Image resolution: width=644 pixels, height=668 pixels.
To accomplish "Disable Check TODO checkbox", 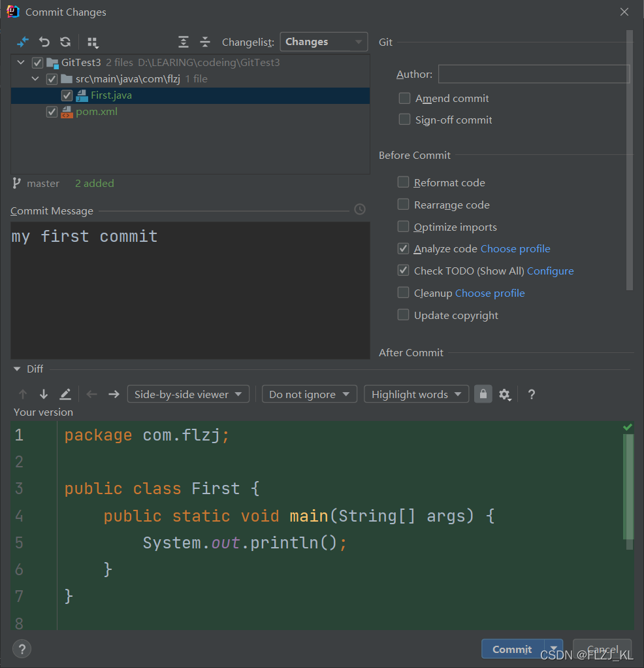I will pos(403,271).
